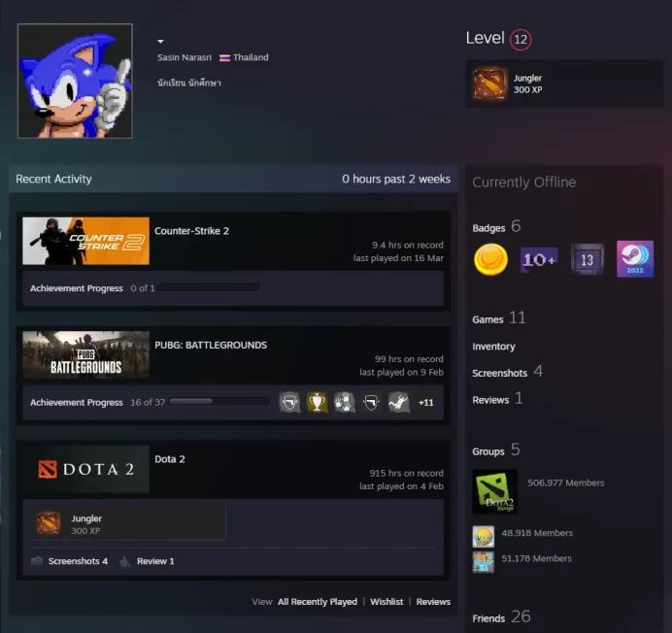
Task: Open the Screenshots 4 sidebar link
Action: point(508,372)
